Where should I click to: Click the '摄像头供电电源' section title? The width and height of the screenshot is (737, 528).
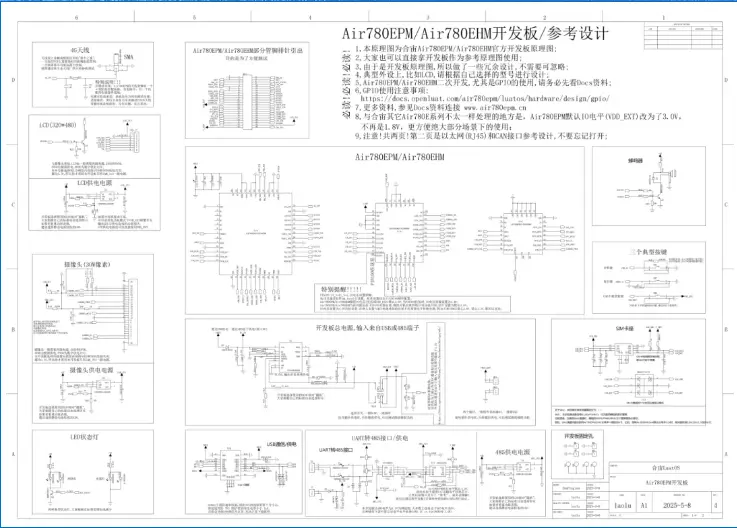[91, 370]
